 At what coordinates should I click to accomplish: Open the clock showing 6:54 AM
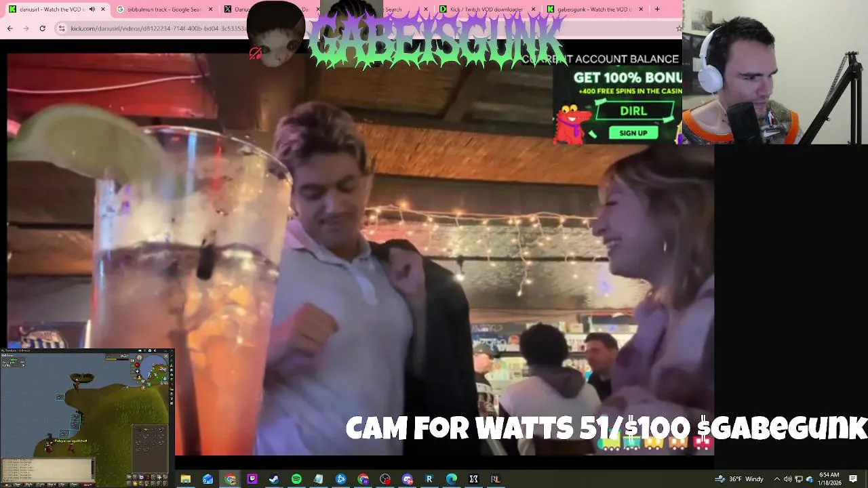tap(829, 479)
